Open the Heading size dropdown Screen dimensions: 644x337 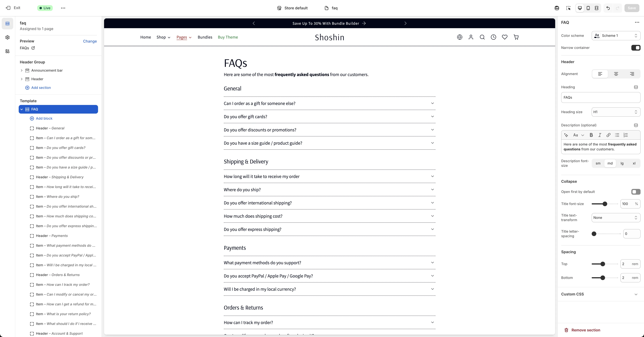click(x=616, y=112)
